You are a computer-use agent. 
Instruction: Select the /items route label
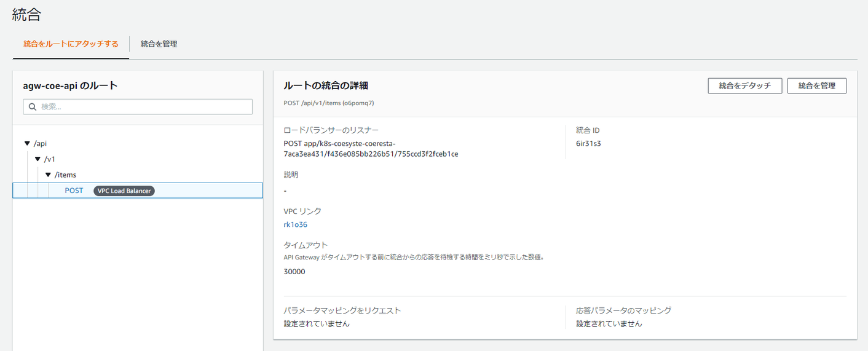[65, 175]
